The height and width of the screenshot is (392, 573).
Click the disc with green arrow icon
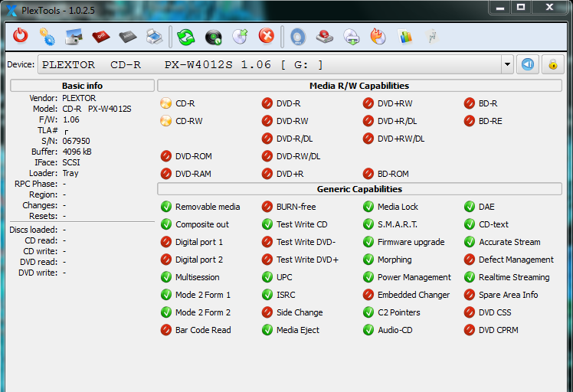pos(240,37)
